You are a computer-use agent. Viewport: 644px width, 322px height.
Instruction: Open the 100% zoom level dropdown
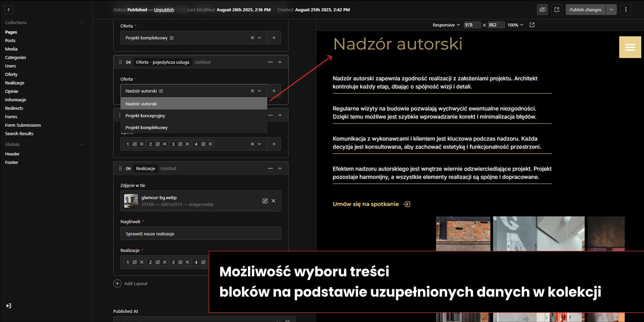(x=515, y=25)
